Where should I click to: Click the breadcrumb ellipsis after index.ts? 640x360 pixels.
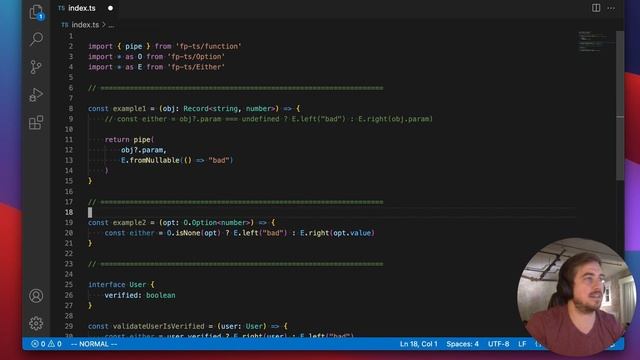[111, 25]
